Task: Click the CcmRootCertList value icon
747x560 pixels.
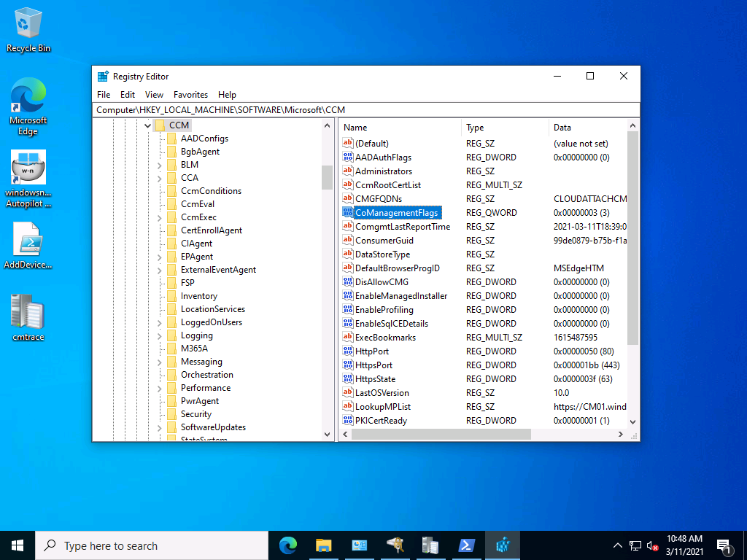Action: (348, 184)
